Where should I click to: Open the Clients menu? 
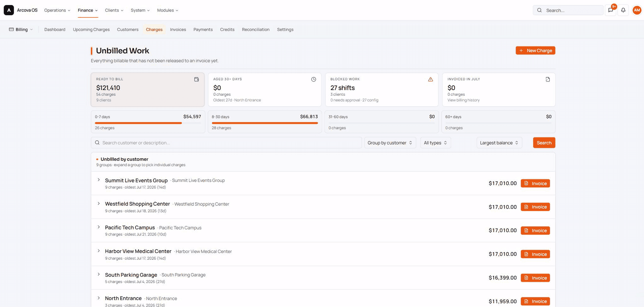point(114,10)
